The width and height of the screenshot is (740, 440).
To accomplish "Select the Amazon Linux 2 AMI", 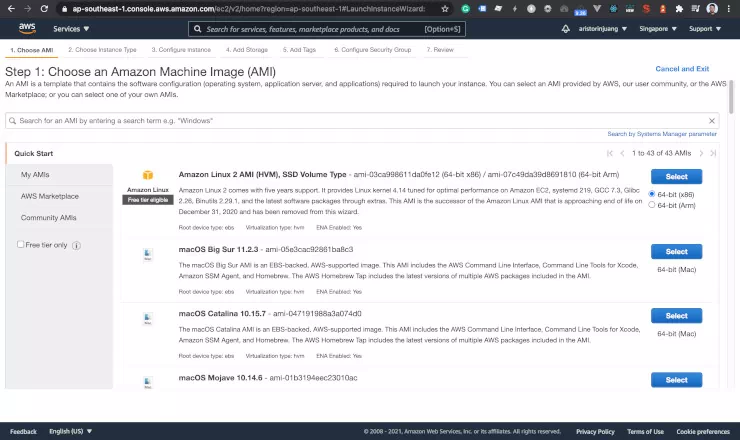I will [676, 177].
